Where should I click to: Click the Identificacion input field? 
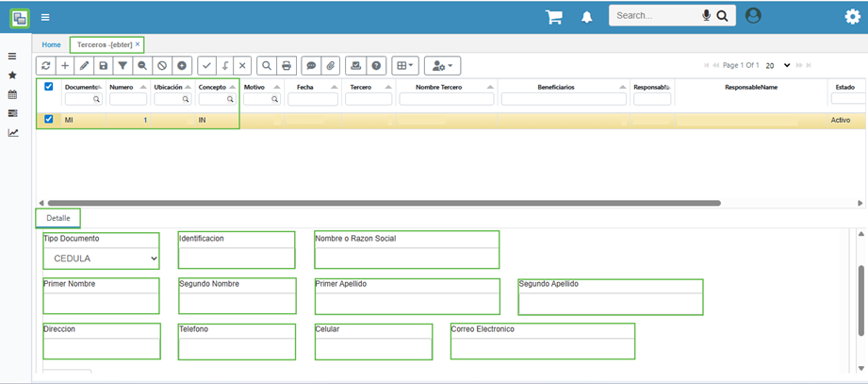coord(237,259)
